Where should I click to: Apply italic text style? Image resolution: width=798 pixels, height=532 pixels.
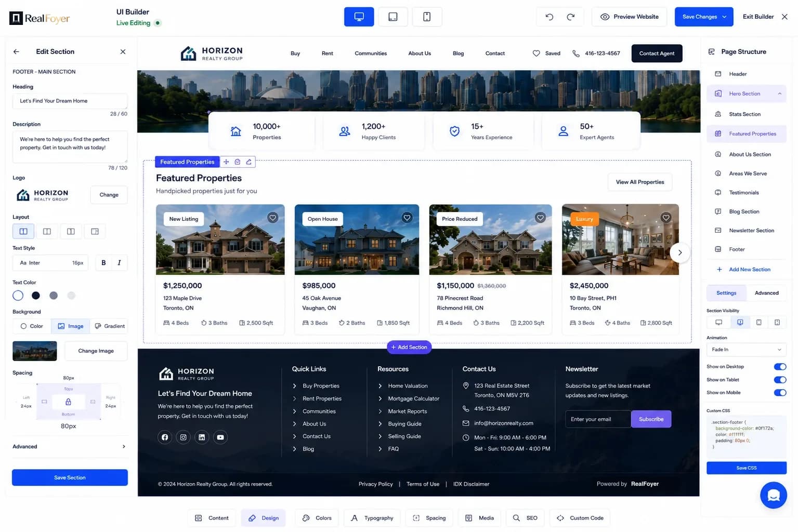click(119, 263)
